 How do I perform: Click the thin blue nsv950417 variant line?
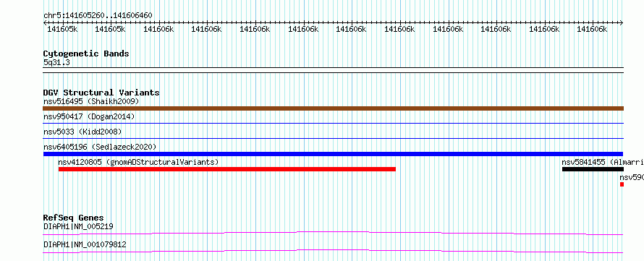click(333, 123)
